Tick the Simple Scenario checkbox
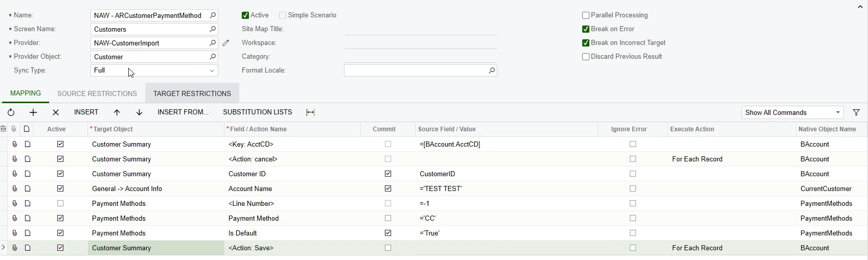868x260 pixels. (x=283, y=15)
